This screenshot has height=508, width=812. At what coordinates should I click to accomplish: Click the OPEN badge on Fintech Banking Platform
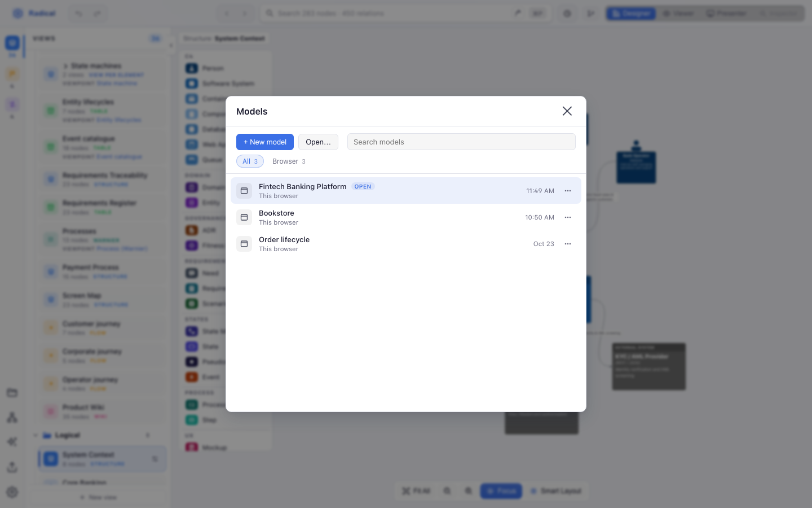tap(363, 187)
